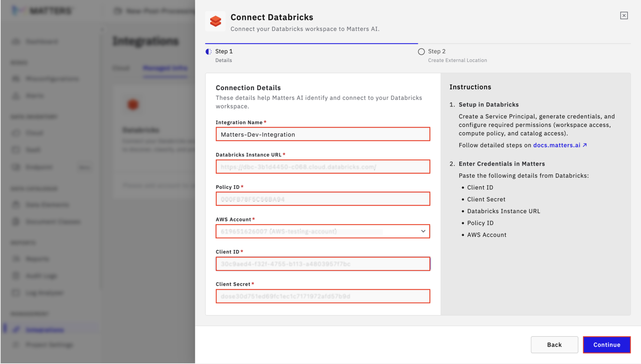
Task: Open the docs.matters.ai link
Action: [x=560, y=145]
